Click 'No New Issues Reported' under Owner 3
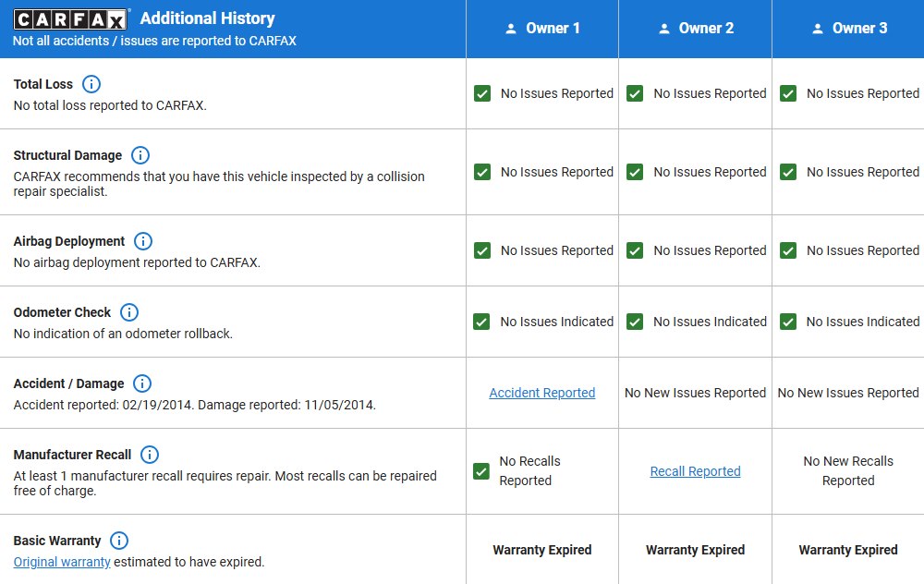This screenshot has width=924, height=584. click(x=848, y=393)
